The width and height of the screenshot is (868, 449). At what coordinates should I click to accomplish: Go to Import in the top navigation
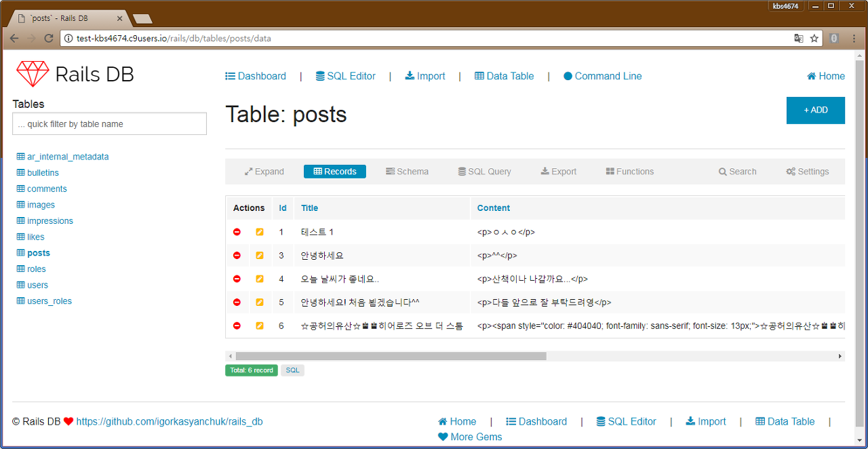[x=425, y=76]
